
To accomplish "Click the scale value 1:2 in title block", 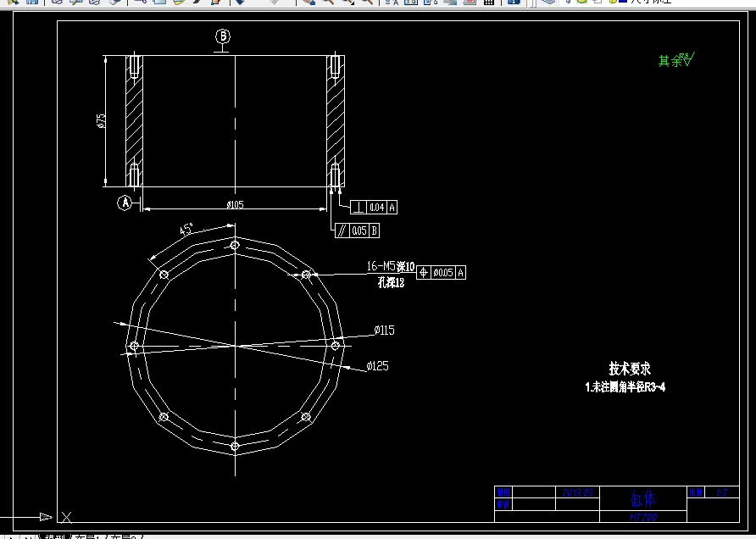I will (721, 492).
